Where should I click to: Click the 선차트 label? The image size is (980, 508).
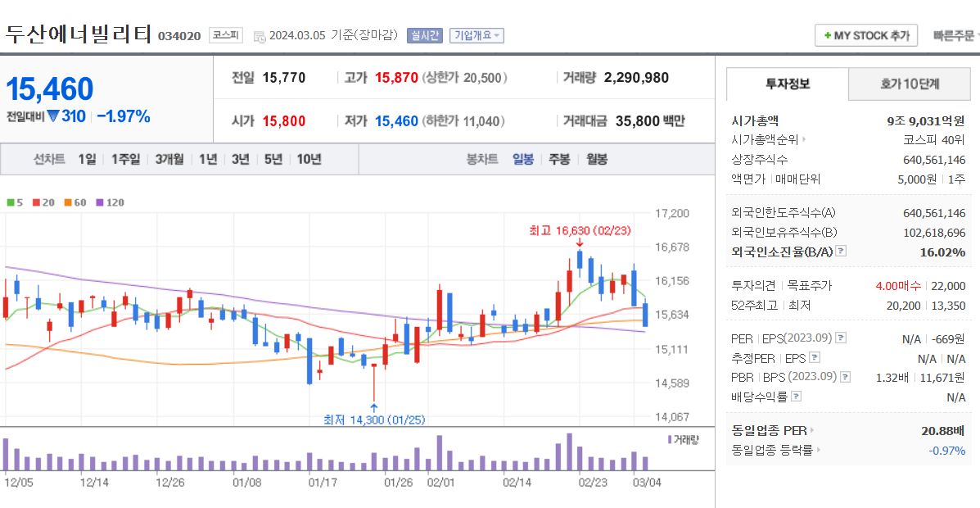pyautogui.click(x=49, y=159)
